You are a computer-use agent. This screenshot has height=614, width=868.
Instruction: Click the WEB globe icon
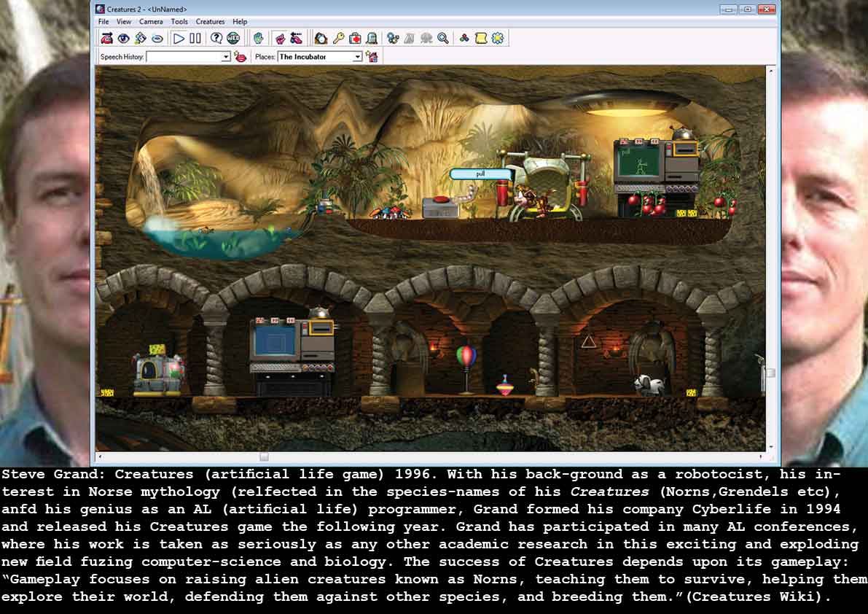[x=233, y=39]
